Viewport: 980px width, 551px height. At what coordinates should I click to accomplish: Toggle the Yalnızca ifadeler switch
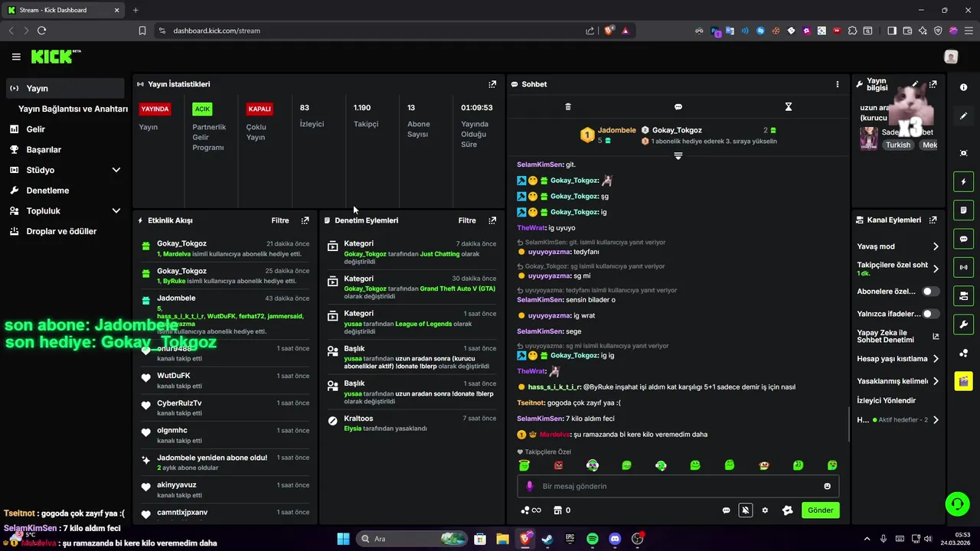coord(930,314)
